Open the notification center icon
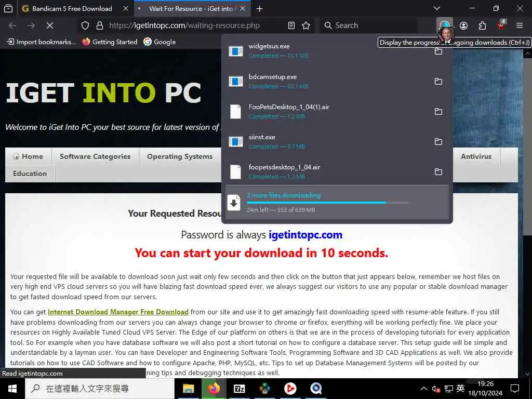Image resolution: width=532 pixels, height=399 pixels. (x=515, y=389)
